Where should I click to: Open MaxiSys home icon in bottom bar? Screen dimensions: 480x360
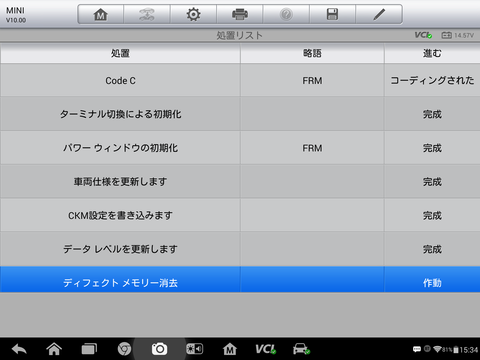(230, 349)
